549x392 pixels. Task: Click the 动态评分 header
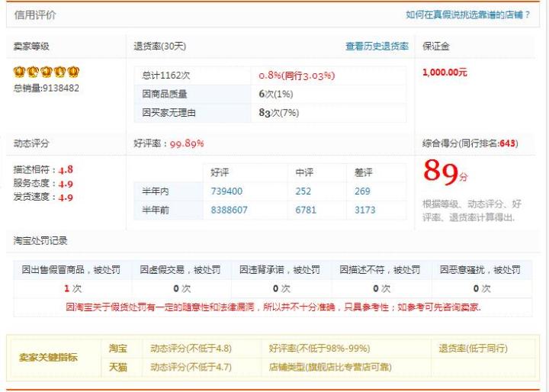[31, 143]
